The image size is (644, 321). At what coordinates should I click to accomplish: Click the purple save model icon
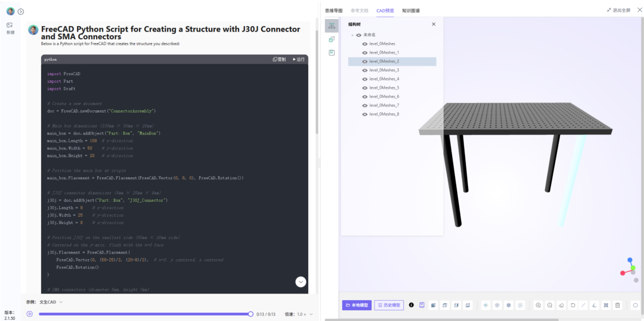click(422, 305)
